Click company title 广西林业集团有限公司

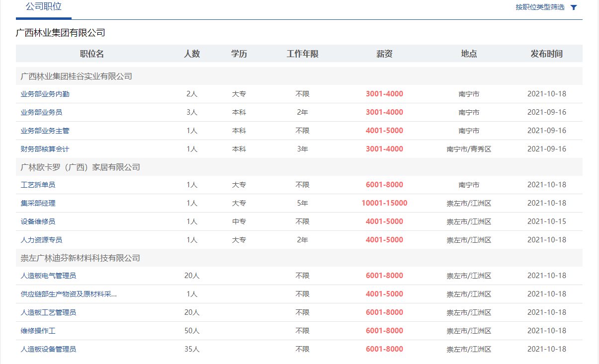pyautogui.click(x=61, y=33)
